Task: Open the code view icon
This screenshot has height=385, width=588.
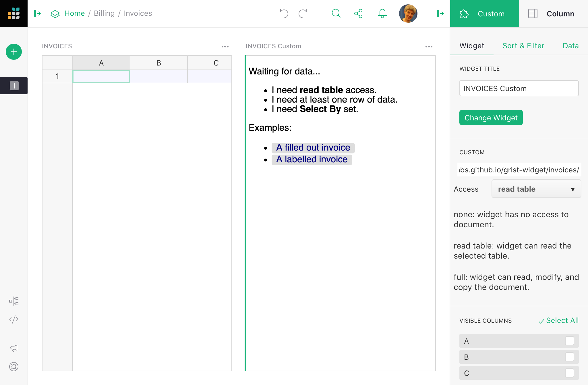Action: [x=14, y=319]
